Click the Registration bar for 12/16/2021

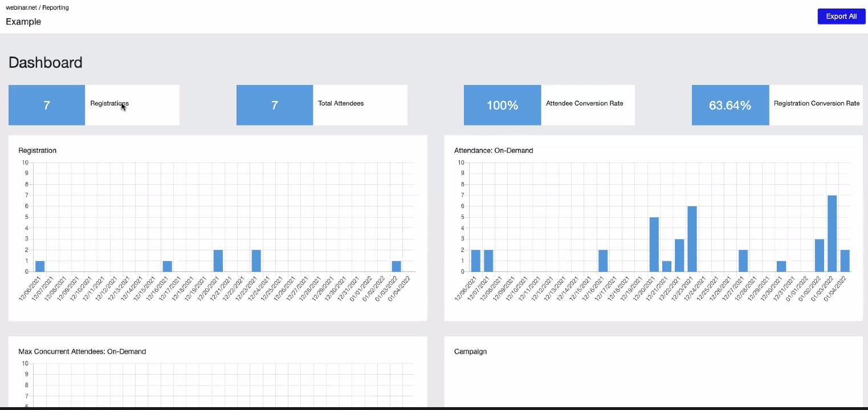(x=167, y=266)
